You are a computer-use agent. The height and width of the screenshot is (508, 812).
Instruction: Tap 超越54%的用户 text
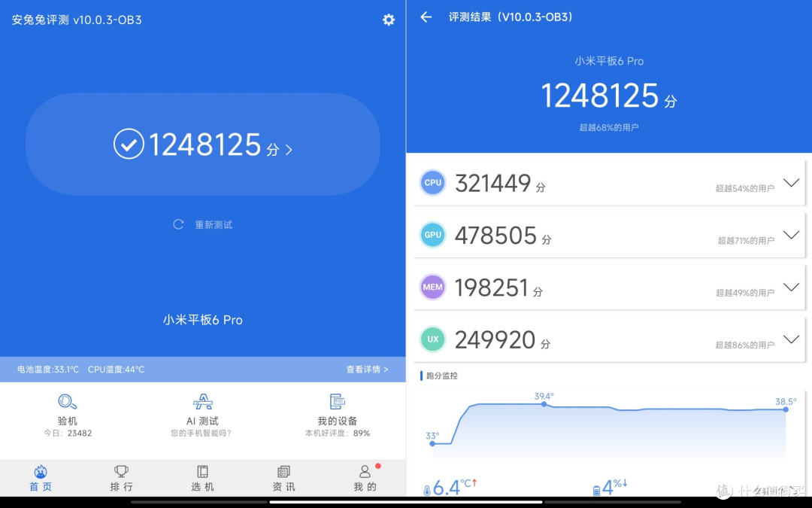(744, 188)
